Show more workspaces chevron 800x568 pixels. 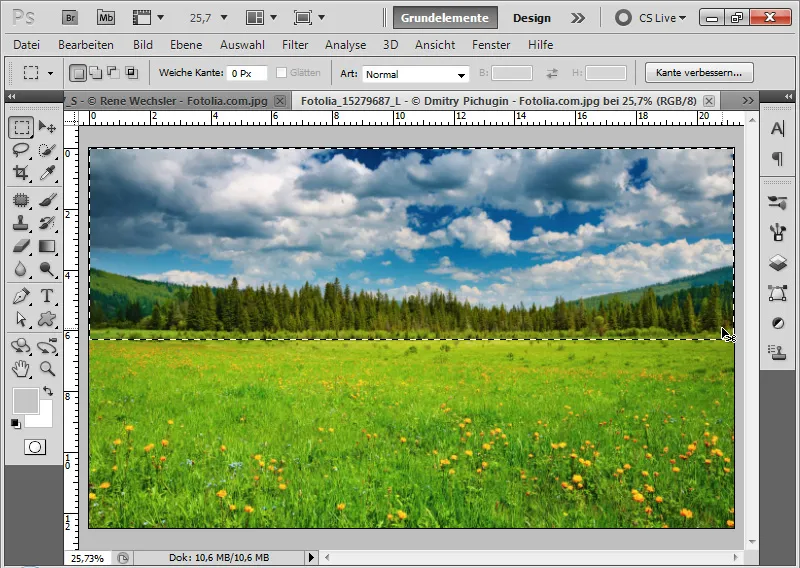(578, 18)
